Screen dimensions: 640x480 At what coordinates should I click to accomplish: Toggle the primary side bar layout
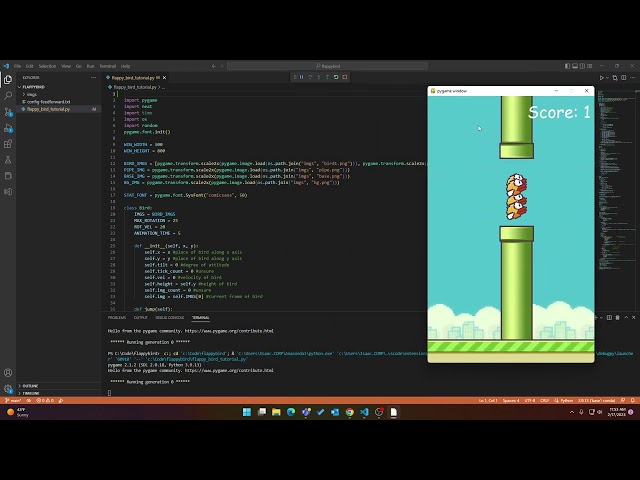pyautogui.click(x=567, y=66)
